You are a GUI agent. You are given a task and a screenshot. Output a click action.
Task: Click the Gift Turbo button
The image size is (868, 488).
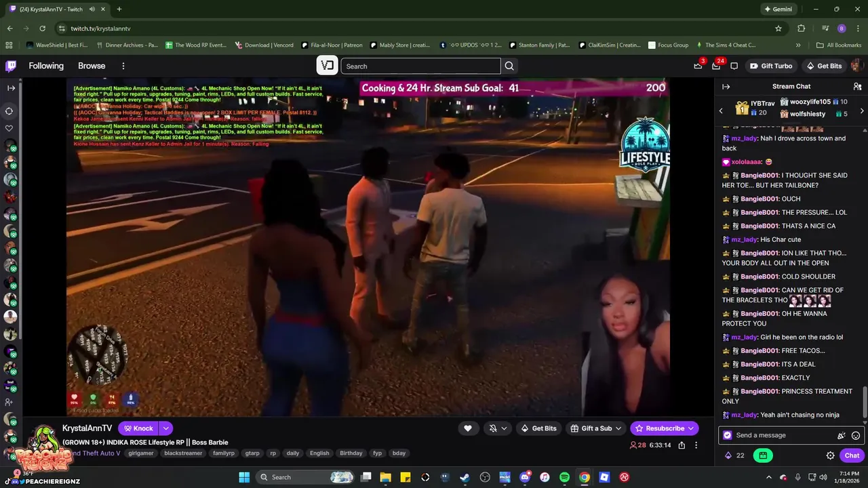click(x=772, y=66)
